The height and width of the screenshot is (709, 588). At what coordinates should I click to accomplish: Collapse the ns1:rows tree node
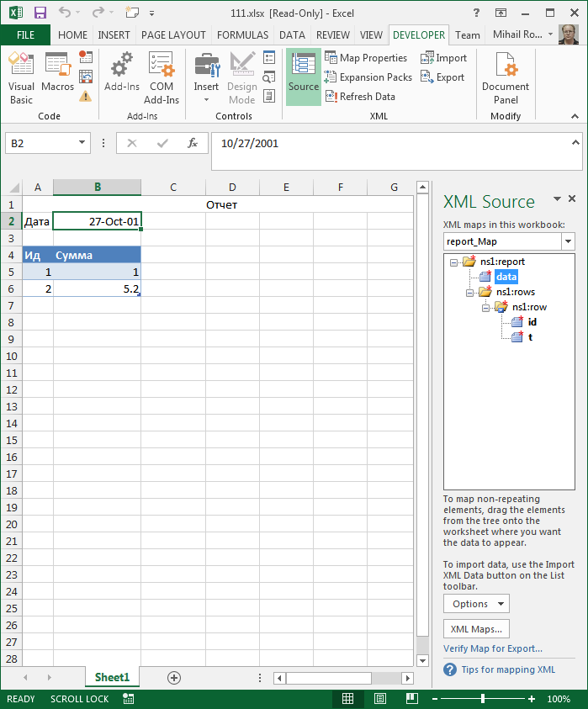click(470, 292)
